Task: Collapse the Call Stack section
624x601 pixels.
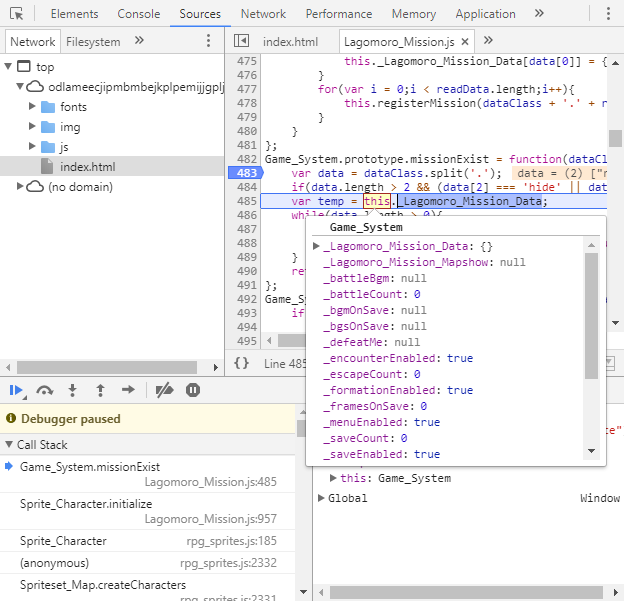Action: (x=9, y=444)
